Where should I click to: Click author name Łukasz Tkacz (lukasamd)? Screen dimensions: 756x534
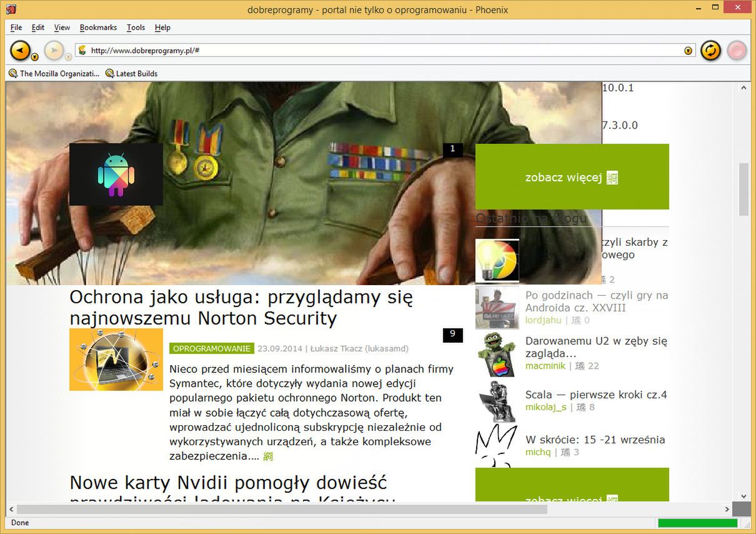[x=359, y=348]
